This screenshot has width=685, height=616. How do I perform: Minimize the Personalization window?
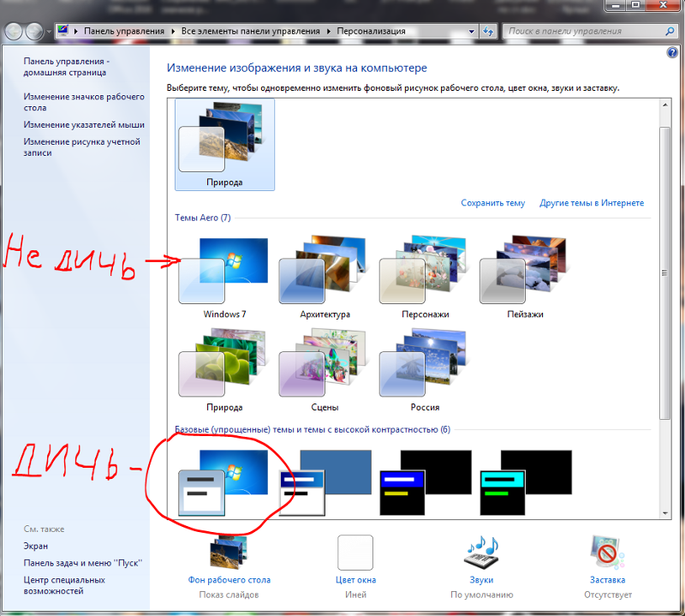coord(616,5)
